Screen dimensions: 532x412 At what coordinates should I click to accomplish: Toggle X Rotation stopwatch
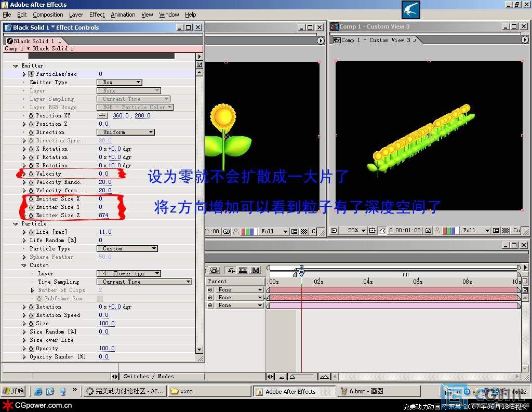(x=31, y=149)
